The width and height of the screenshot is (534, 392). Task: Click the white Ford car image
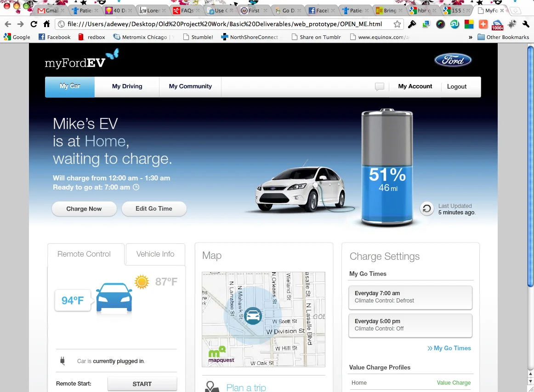[x=301, y=189]
